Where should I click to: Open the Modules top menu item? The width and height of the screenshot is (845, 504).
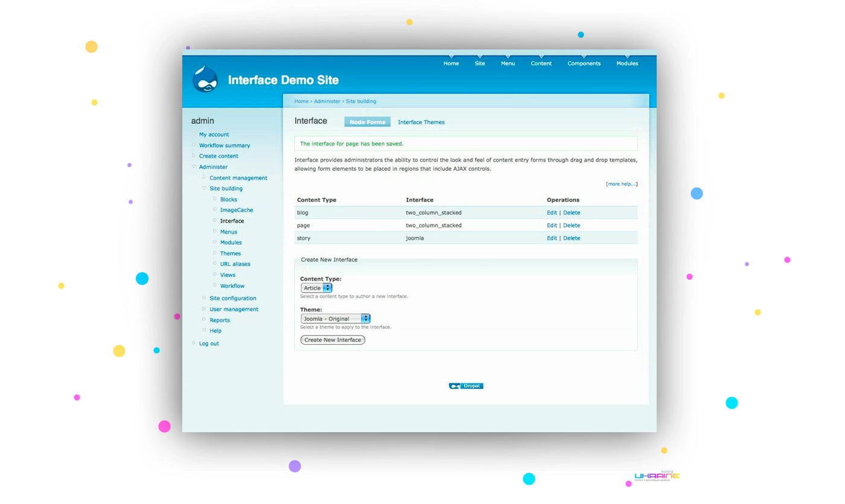click(x=627, y=63)
